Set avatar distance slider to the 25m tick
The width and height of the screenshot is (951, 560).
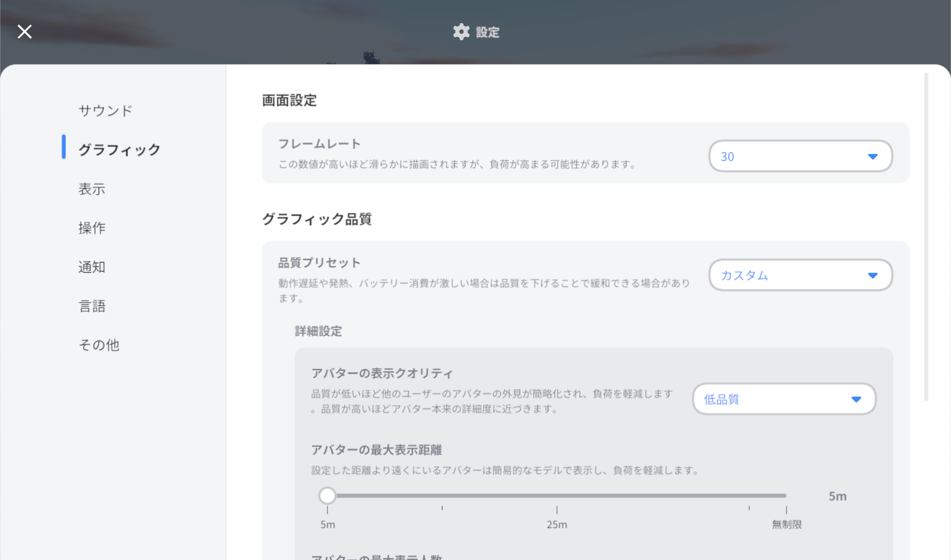557,496
